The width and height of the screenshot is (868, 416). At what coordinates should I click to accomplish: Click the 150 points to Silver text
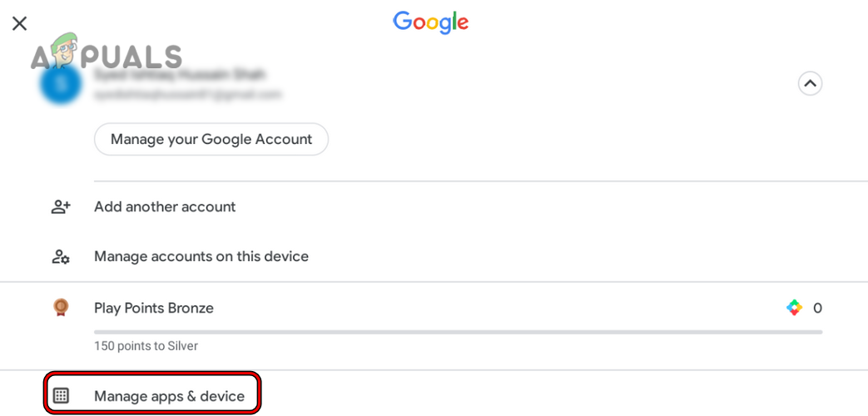pyautogui.click(x=146, y=345)
